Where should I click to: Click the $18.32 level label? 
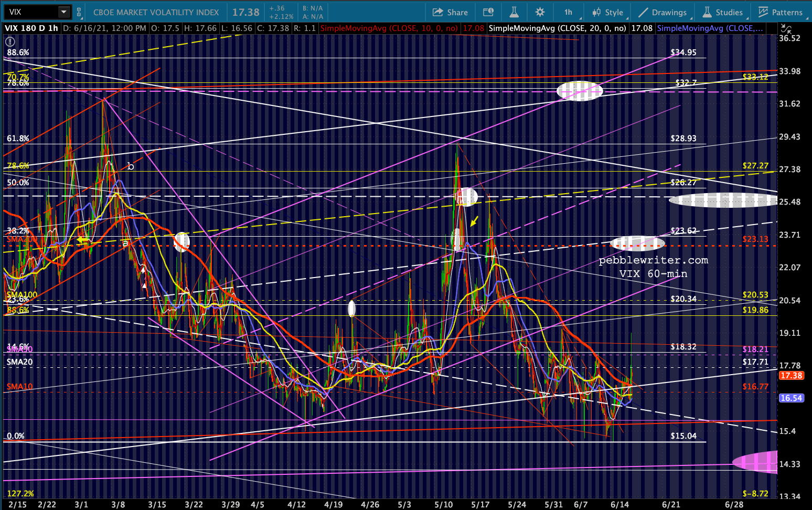(683, 347)
